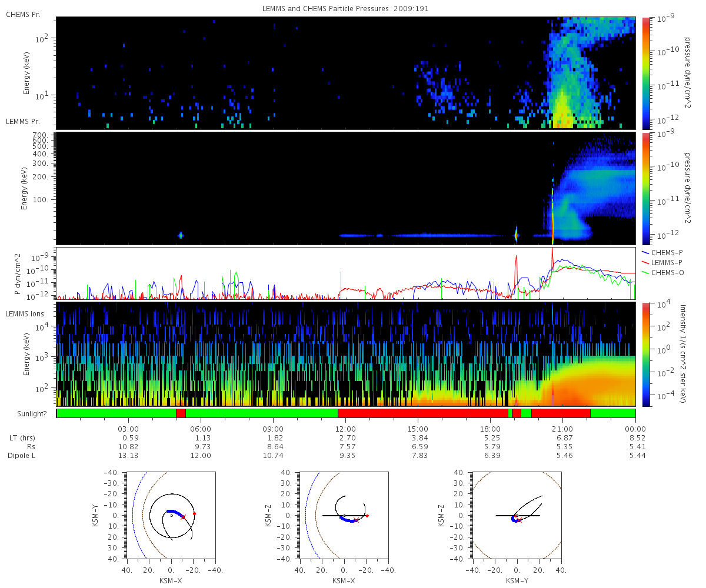This screenshot has width=706, height=588.
Task: Click the Dipole L value 5.44
Action: (637, 455)
